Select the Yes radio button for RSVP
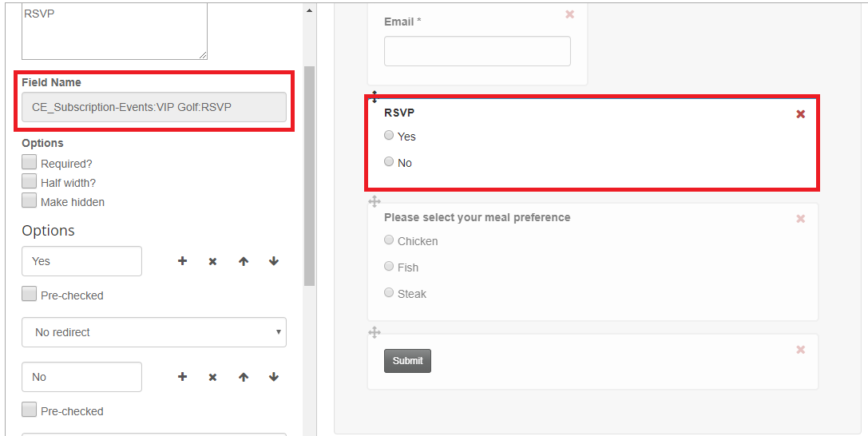Viewport: 868px width, 436px height. [x=389, y=135]
